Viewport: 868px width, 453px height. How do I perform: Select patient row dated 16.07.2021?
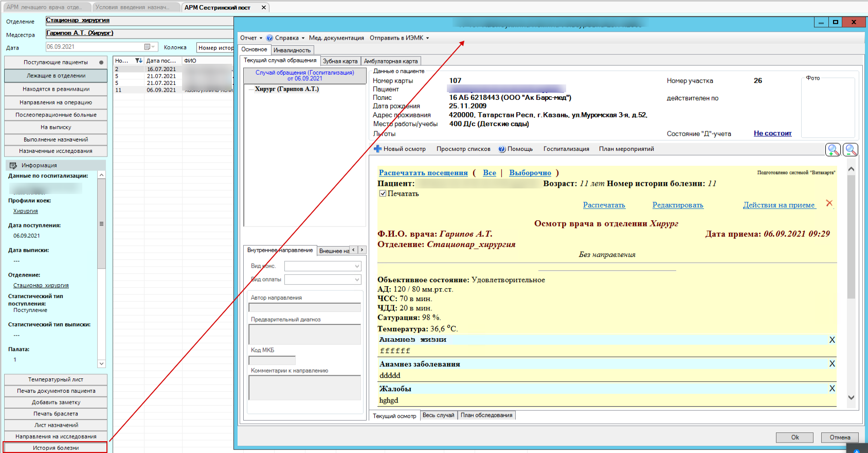(x=173, y=69)
